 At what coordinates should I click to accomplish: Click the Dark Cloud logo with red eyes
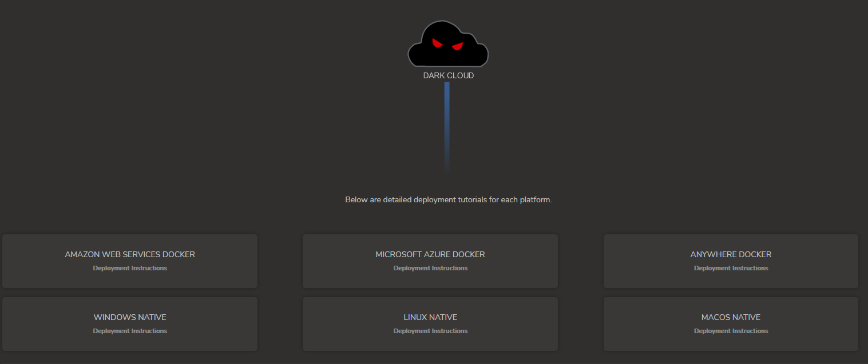pos(448,45)
